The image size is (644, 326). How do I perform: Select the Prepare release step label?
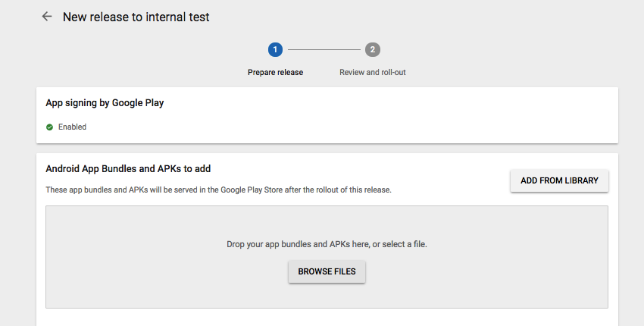(x=275, y=73)
